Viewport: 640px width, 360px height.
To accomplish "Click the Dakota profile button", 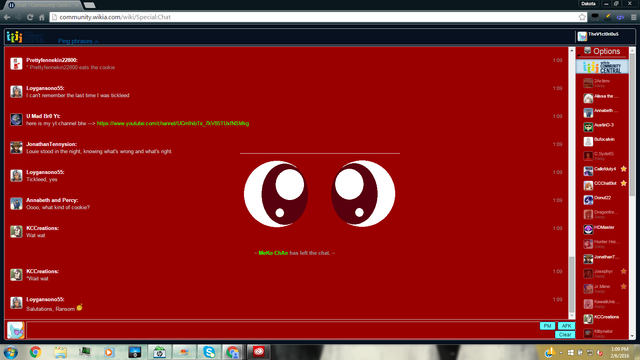I will click(589, 4).
